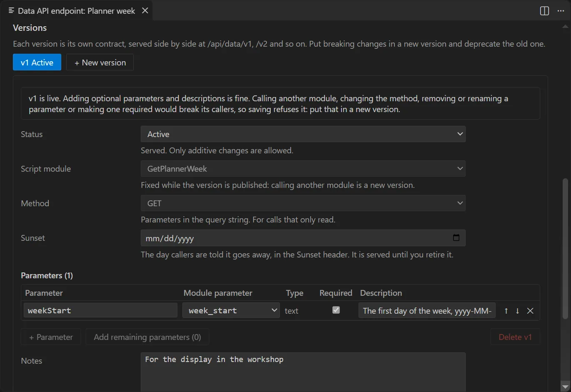Image resolution: width=571 pixels, height=392 pixels.
Task: Open the more actions ellipsis menu
Action: (561, 11)
